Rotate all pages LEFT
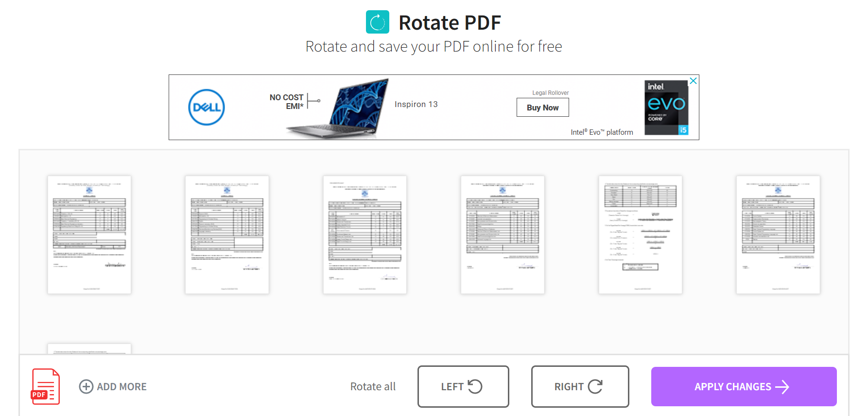The height and width of the screenshot is (416, 868). click(463, 386)
